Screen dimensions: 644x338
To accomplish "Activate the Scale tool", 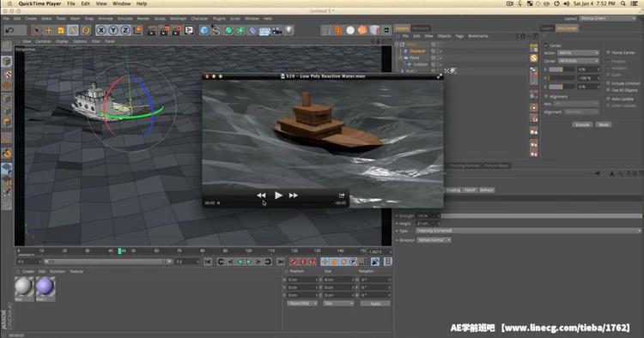I will (61, 30).
